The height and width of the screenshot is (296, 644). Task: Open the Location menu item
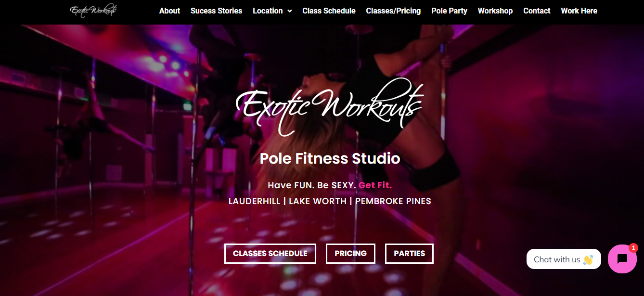[268, 11]
